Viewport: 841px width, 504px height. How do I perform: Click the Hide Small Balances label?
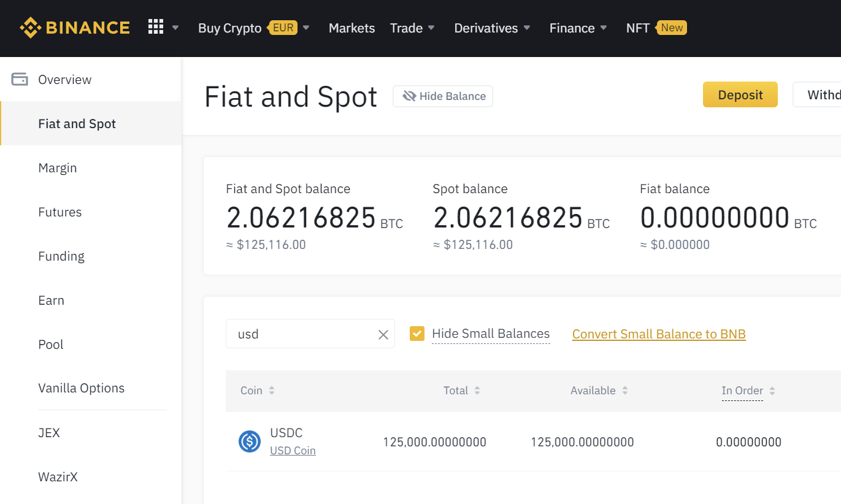[491, 334]
